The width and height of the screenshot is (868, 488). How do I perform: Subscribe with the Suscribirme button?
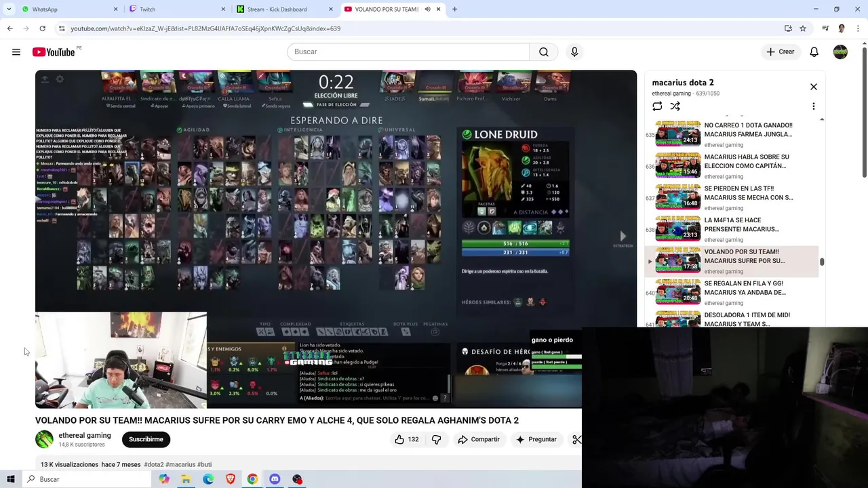point(146,439)
